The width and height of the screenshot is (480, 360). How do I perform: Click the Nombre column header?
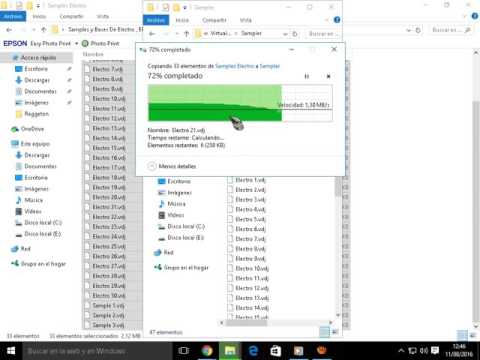pos(93,54)
